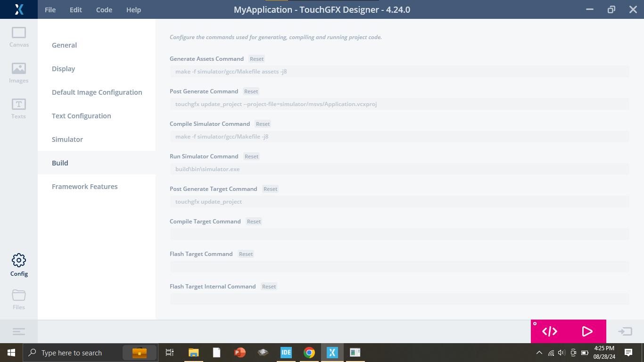Click the Generate Code icon
The height and width of the screenshot is (362, 644).
pos(551,331)
